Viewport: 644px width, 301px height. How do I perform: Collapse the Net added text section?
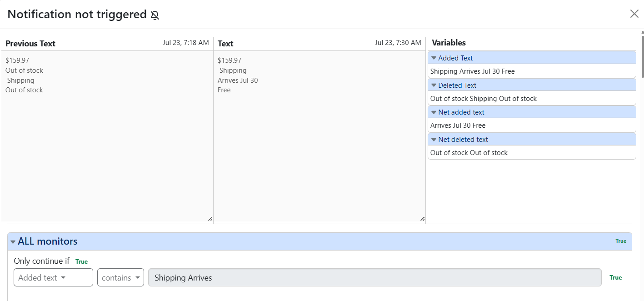[532, 112]
